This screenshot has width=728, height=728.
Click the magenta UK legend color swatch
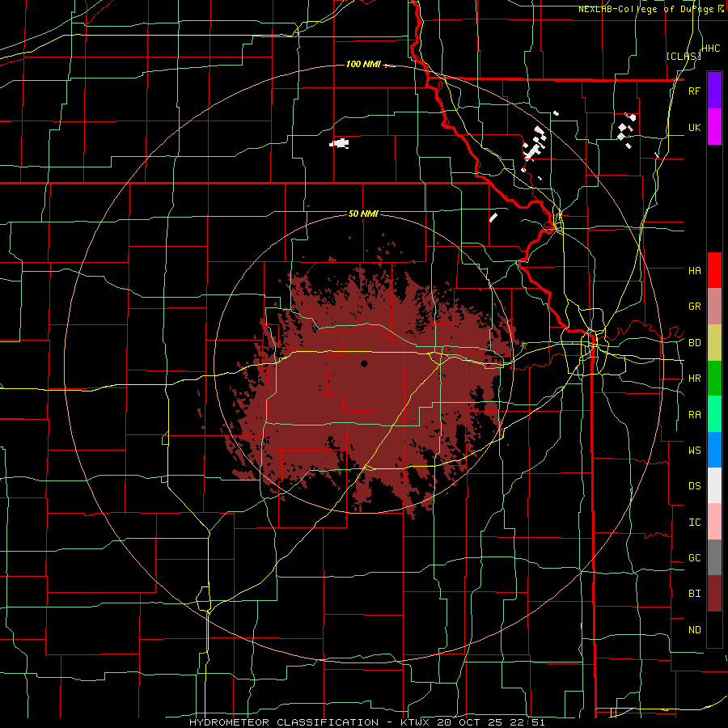(714, 126)
